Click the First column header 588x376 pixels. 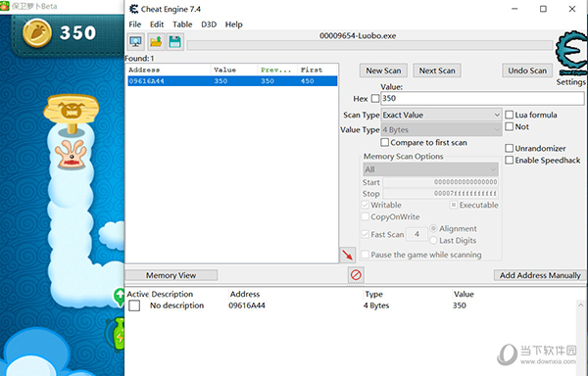pyautogui.click(x=318, y=70)
